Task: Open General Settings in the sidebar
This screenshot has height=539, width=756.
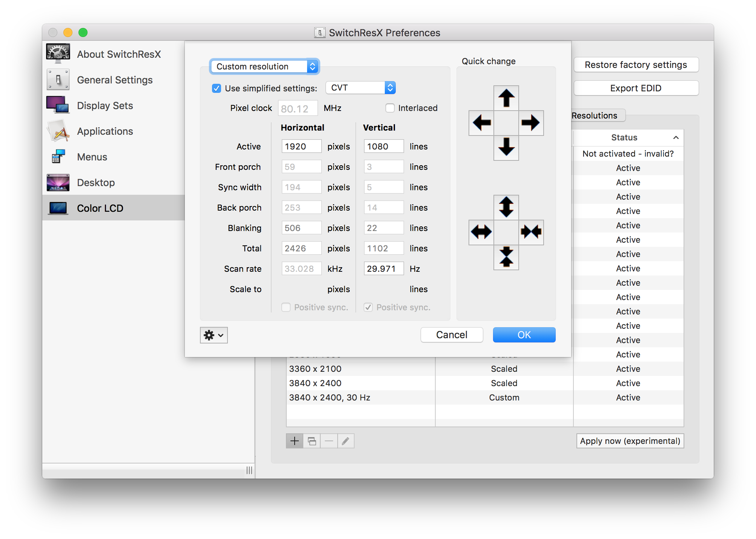Action: [x=115, y=80]
